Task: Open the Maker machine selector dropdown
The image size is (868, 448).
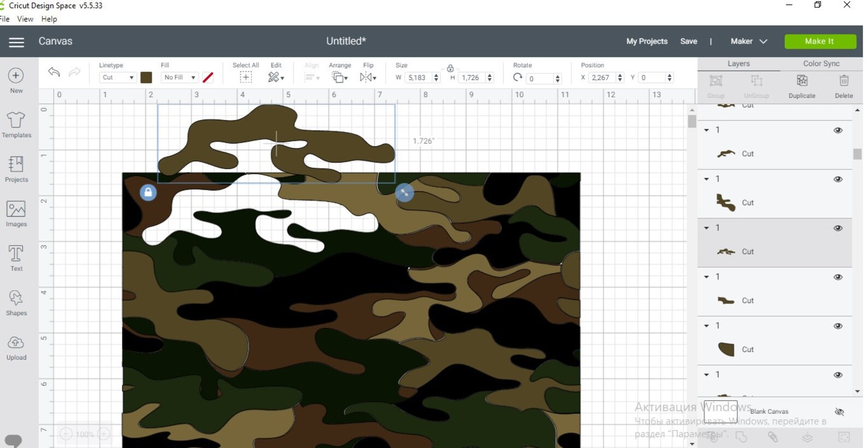Action: [749, 42]
